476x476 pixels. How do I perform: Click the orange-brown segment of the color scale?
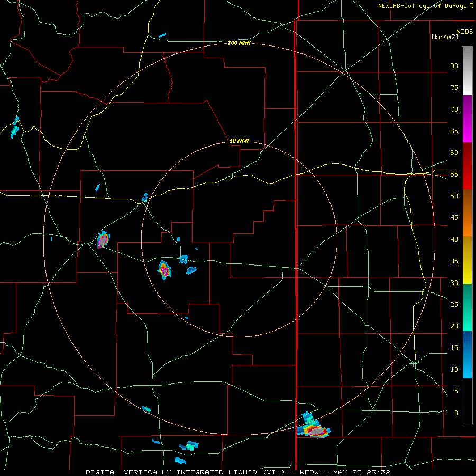click(467, 213)
